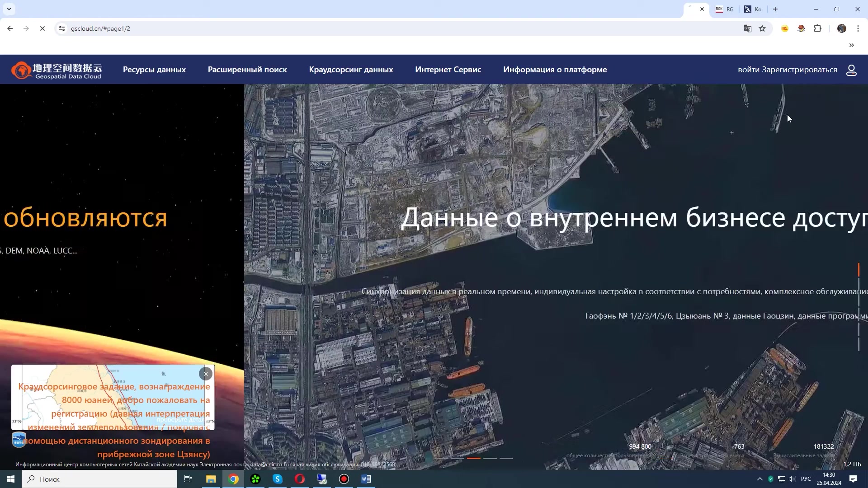Go forward in browser history
Image resolution: width=868 pixels, height=488 pixels.
click(26, 28)
